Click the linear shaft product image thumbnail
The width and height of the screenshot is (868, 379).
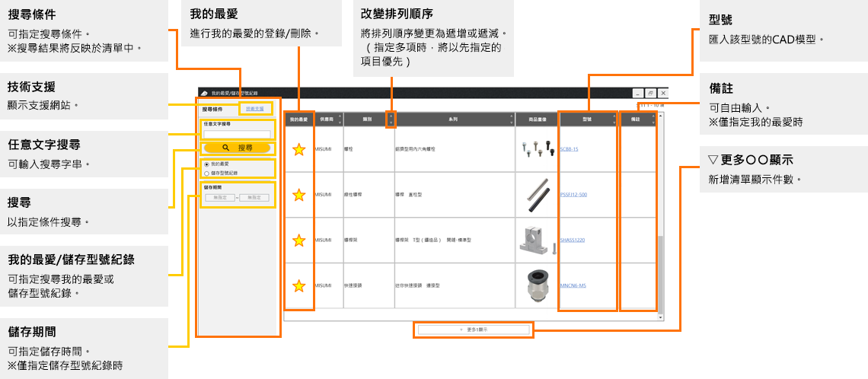tap(537, 194)
